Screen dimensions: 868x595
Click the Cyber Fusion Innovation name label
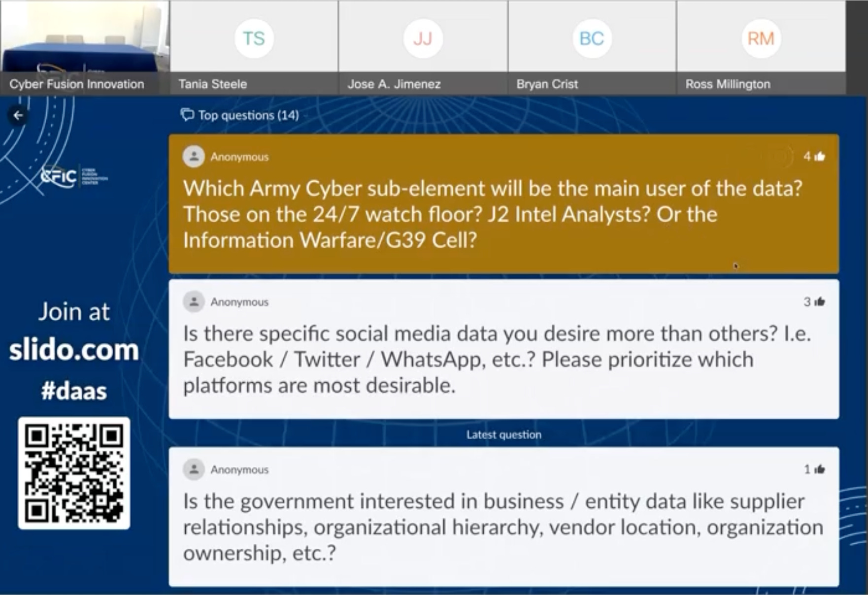77,84
